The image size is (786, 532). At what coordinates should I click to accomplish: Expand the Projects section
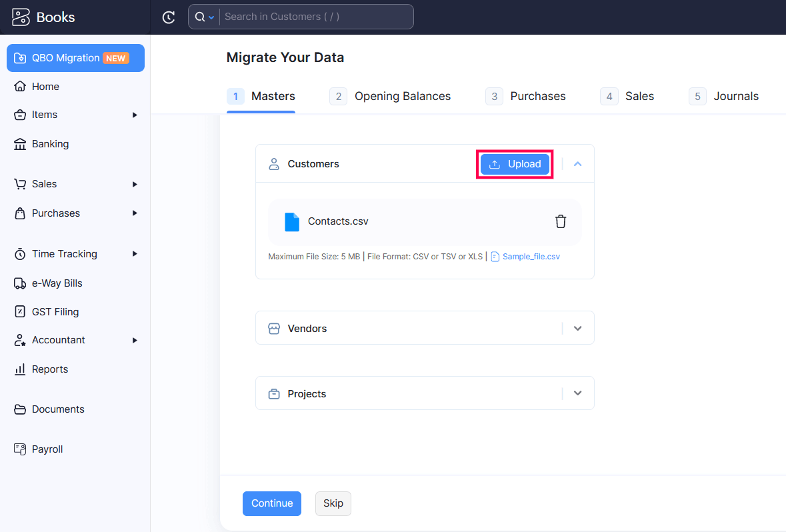[x=577, y=394]
